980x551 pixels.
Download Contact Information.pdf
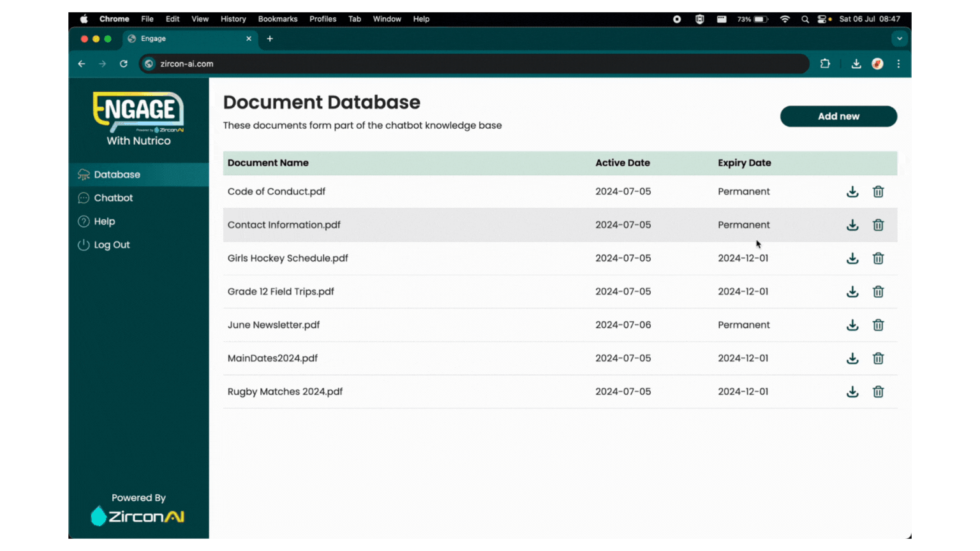click(852, 225)
